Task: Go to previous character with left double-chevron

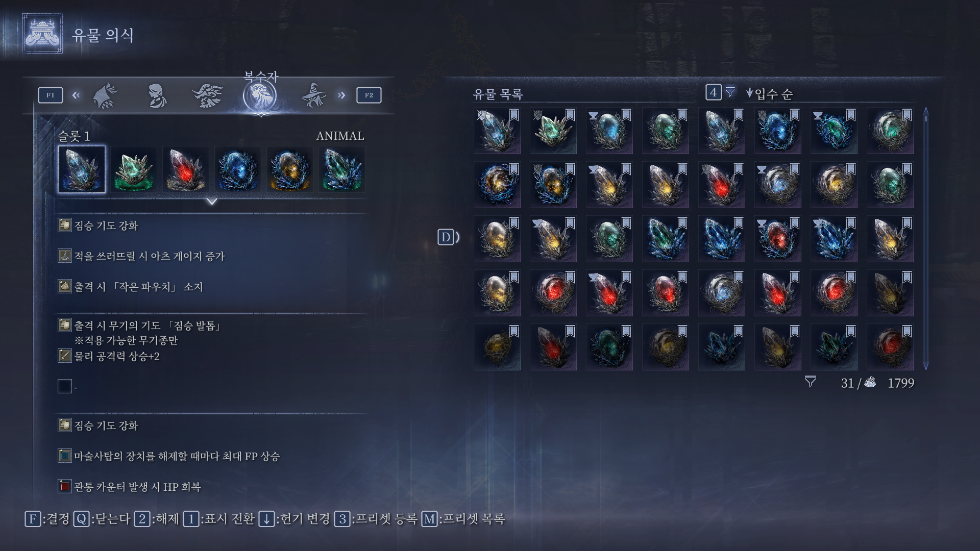Action: pos(76,95)
